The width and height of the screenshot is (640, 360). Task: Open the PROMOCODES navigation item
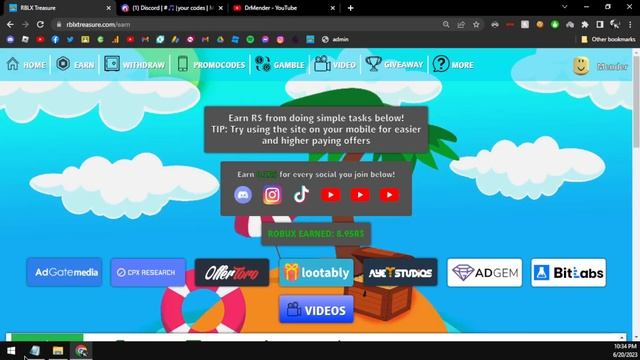211,64
